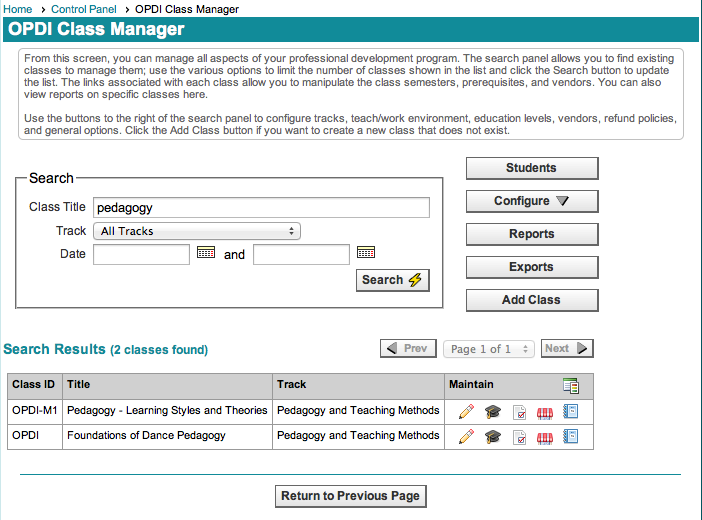Edit Foundations of Dance Pedagogy with pencil icon
This screenshot has height=520, width=702.
point(466,437)
